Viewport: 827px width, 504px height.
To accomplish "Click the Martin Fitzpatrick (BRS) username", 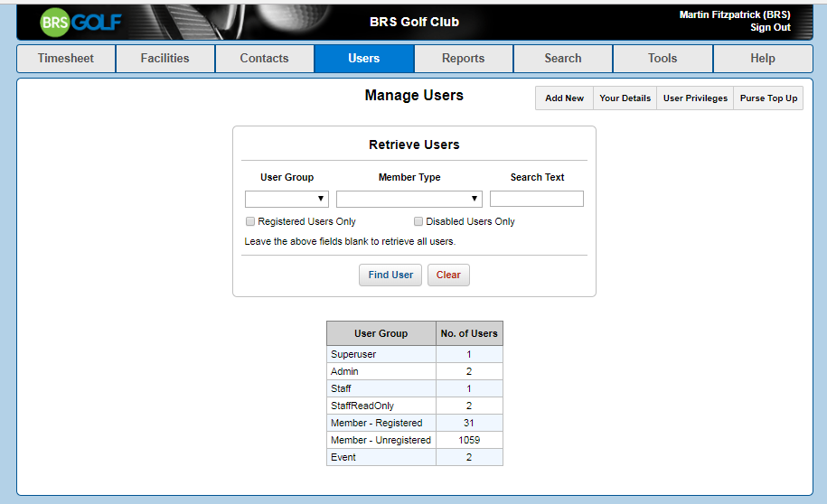I will (x=735, y=14).
